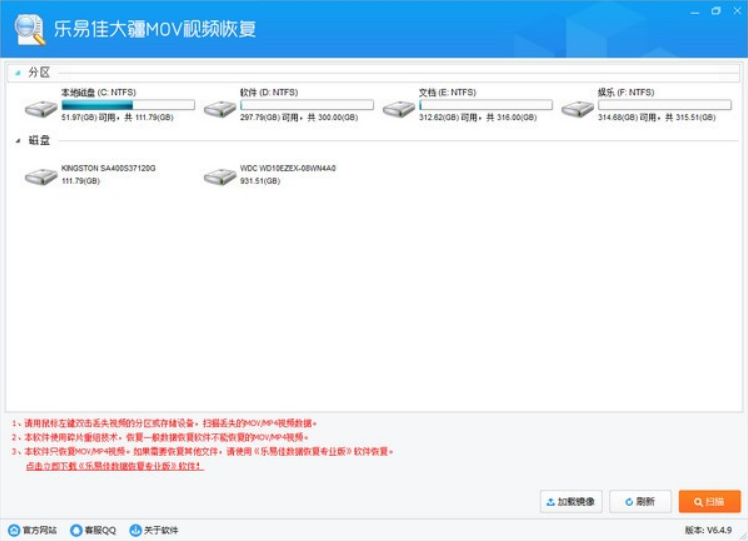This screenshot has width=748, height=541.
Task: Click the text 软件 (D: NTFS)
Action: (x=269, y=92)
